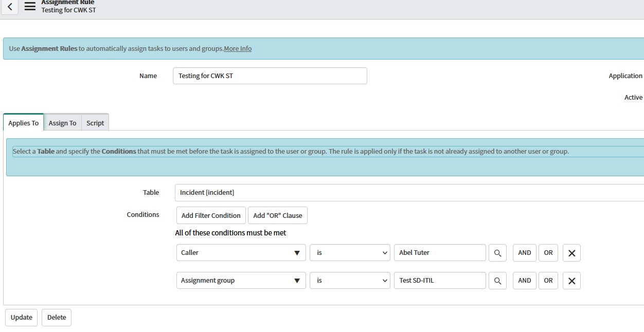Image resolution: width=644 pixels, height=332 pixels.
Task: Click the back arrow icon
Action: pos(10,7)
